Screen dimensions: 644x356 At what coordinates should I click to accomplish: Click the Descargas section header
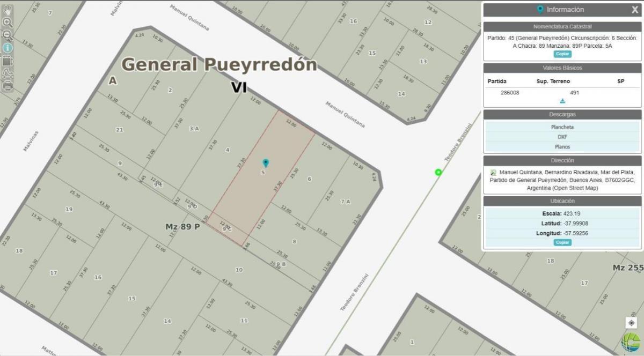pos(562,115)
